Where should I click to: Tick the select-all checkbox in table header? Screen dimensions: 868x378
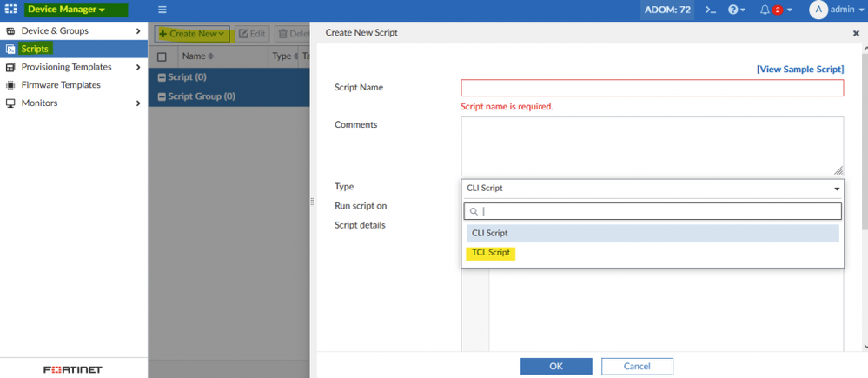[162, 56]
